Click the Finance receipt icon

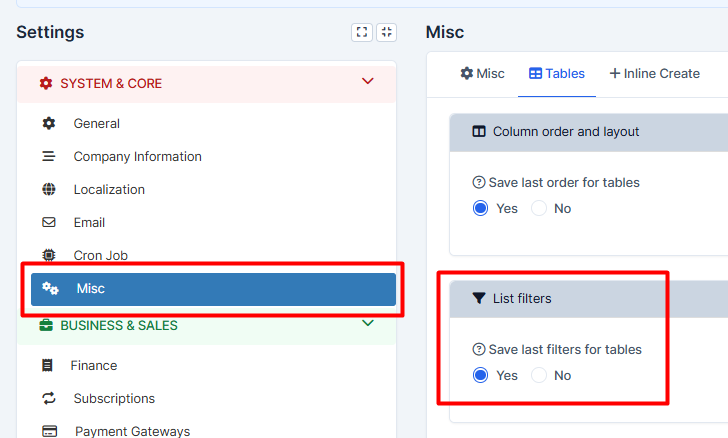(x=47, y=366)
